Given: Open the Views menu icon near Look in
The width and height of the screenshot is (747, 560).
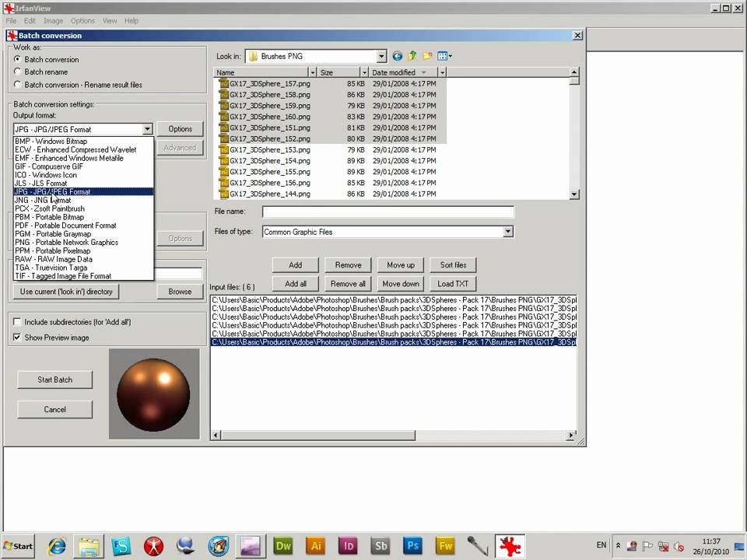Looking at the screenshot, I should click(444, 56).
